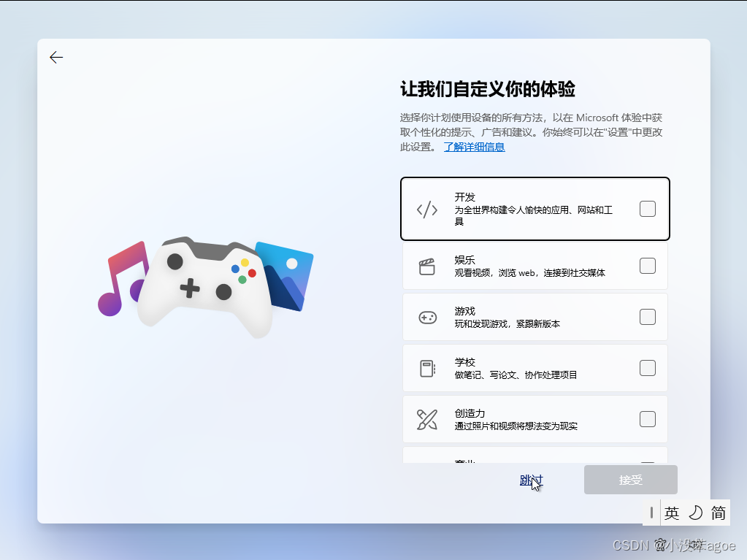The image size is (747, 560).
Task: Click description 观看视频，浏览 web，连接到社交媒体
Action: click(x=529, y=273)
